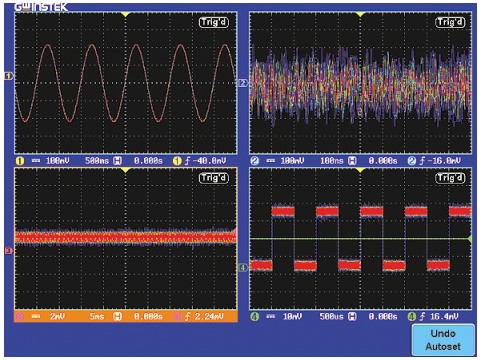Click the Trig'd status on square wave panel
Screen dimensions: 480x361
(450, 178)
